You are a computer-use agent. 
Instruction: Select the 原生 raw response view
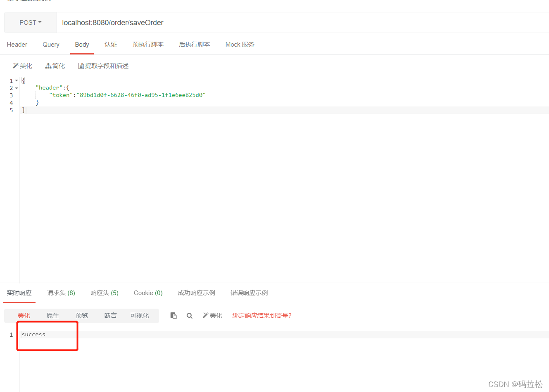click(53, 316)
